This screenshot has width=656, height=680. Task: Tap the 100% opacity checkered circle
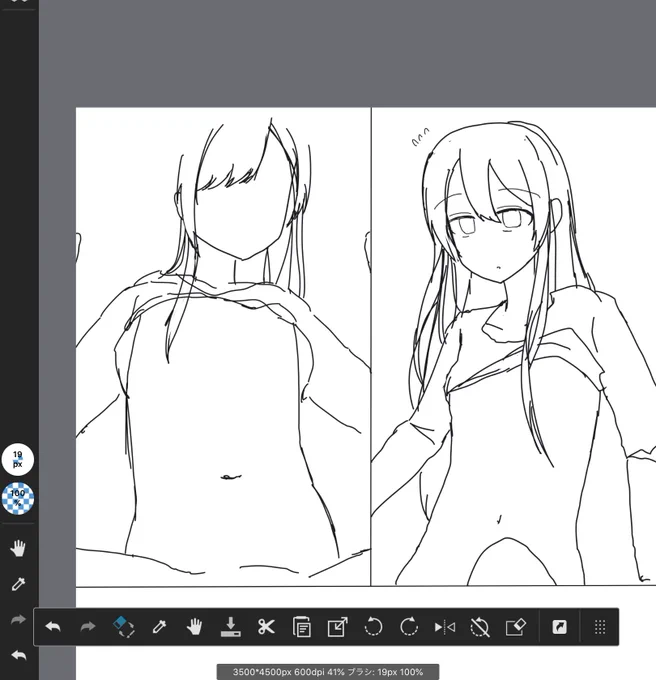coord(18,498)
